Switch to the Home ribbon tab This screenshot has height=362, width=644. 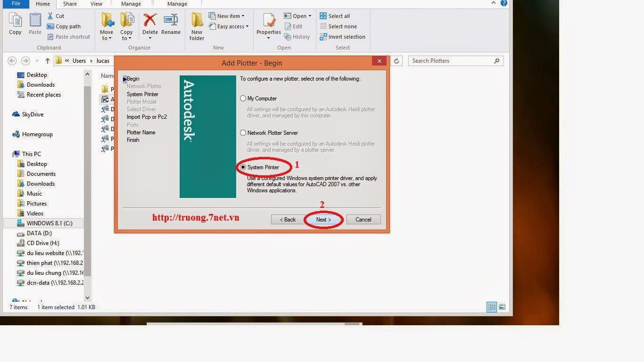pos(43,4)
